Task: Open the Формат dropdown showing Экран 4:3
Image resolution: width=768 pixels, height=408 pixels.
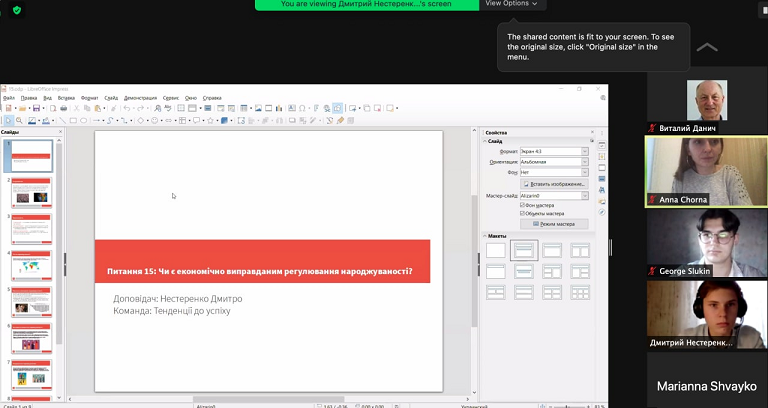Action: point(555,151)
